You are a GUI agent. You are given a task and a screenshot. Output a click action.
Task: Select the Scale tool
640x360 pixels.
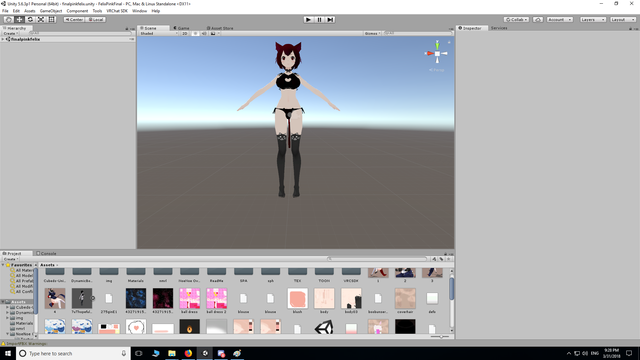click(41, 20)
